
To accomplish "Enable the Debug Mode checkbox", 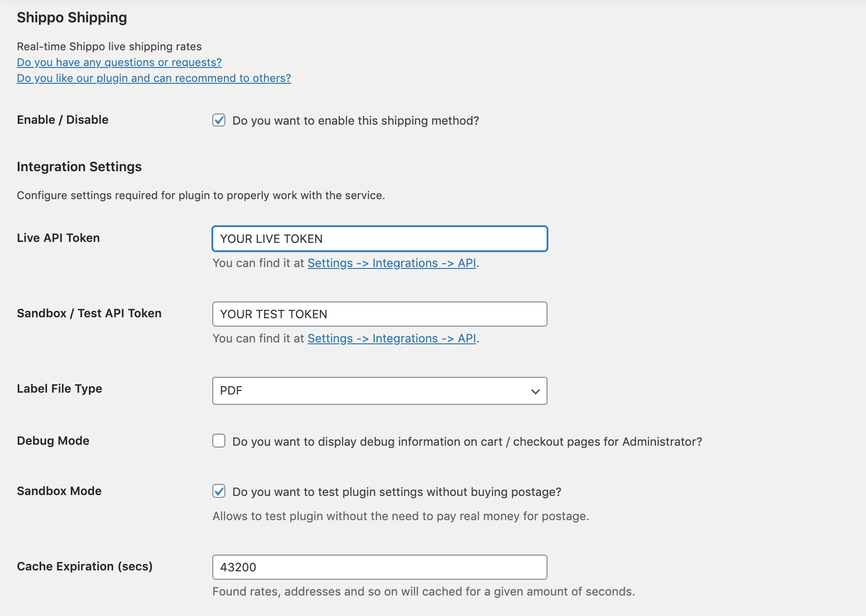I will coord(219,441).
